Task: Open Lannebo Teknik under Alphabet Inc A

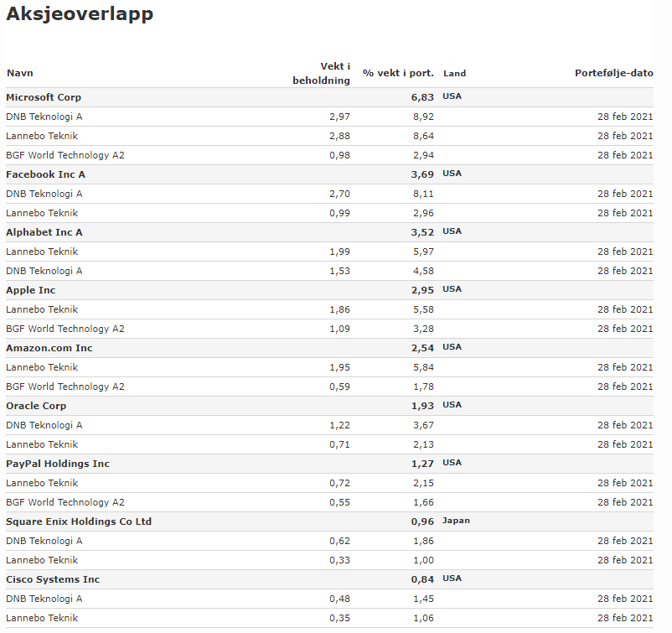Action: pos(42,252)
